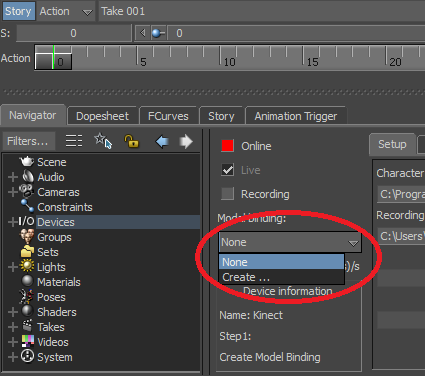Click the Videos color bars icon
The width and height of the screenshot is (425, 376).
click(x=28, y=341)
